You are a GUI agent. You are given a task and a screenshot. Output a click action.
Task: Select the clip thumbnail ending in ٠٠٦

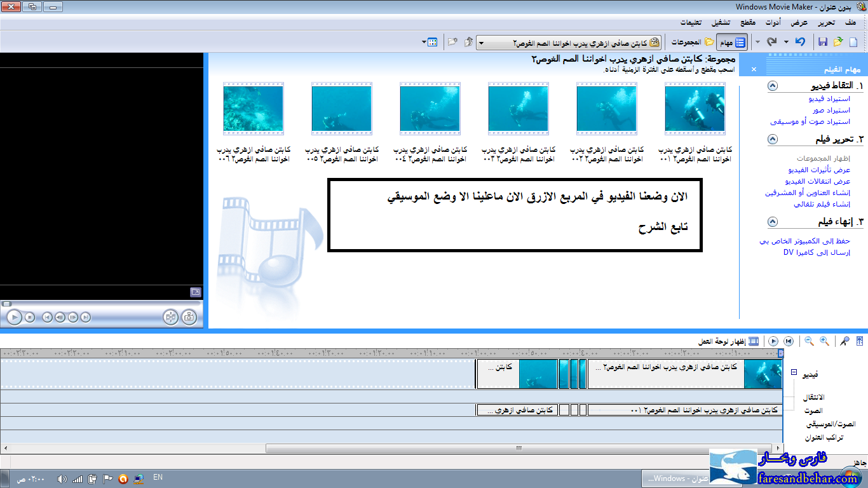[253, 109]
